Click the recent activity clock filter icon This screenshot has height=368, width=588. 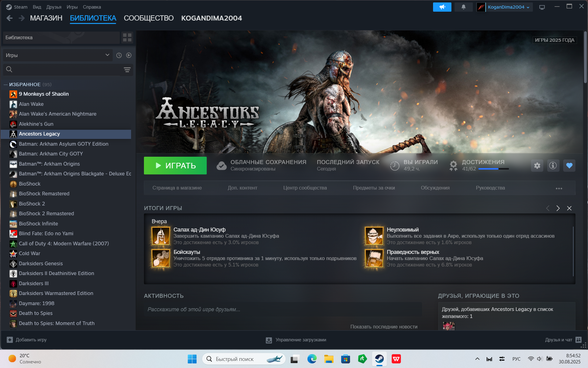pyautogui.click(x=119, y=55)
